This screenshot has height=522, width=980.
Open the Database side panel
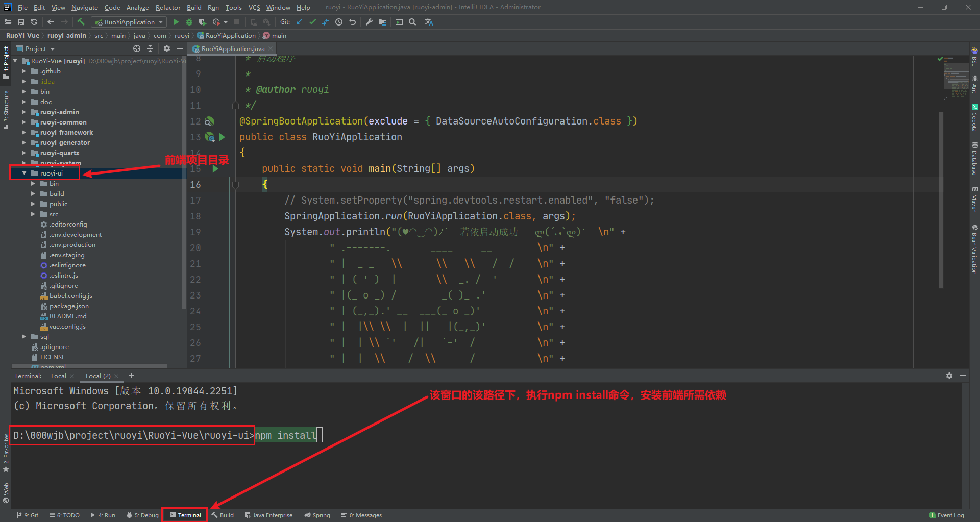(x=974, y=158)
